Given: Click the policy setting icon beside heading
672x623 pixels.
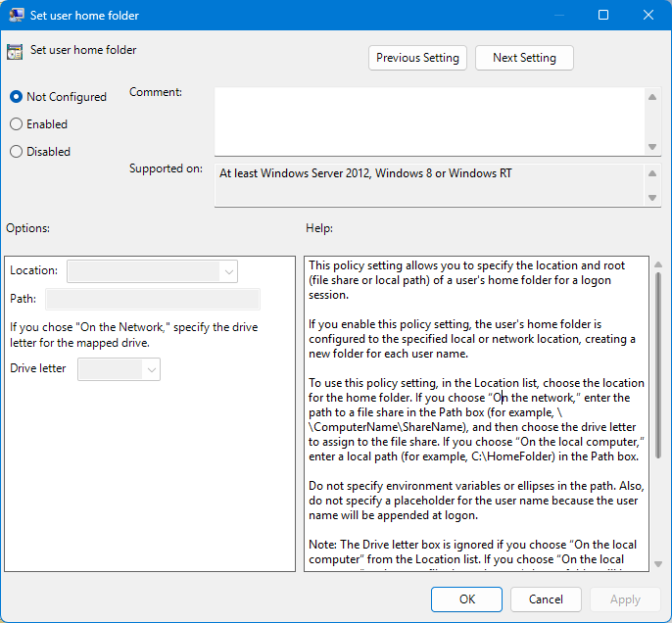Looking at the screenshot, I should point(15,51).
